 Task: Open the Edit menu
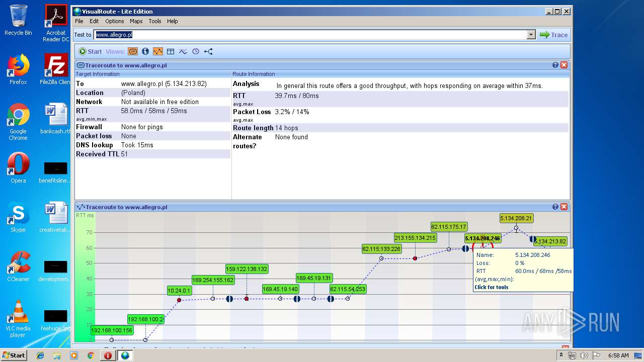point(94,21)
